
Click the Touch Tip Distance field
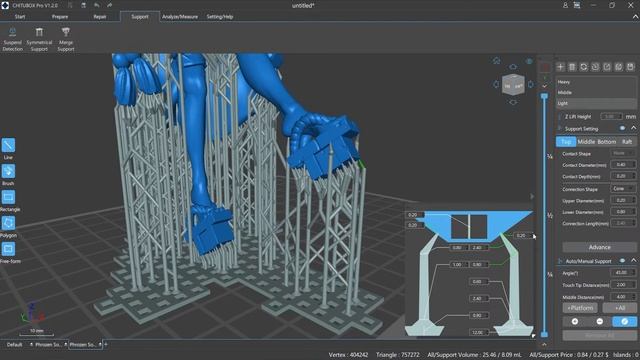pos(623,284)
